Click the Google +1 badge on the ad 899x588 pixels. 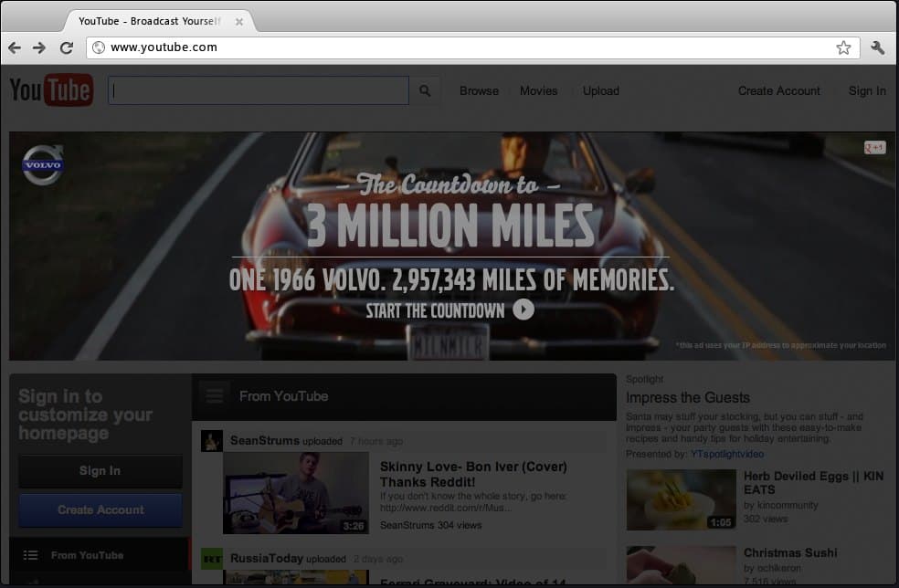(875, 148)
